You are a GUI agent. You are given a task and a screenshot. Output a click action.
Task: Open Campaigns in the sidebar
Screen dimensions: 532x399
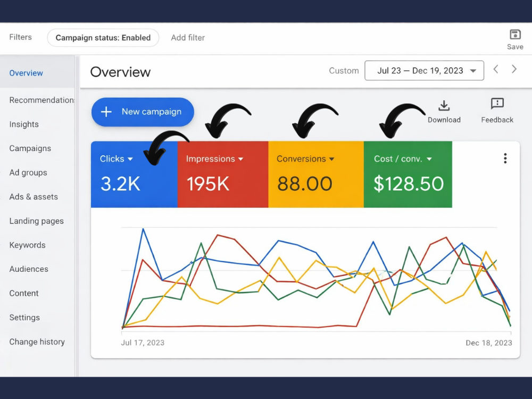click(30, 148)
